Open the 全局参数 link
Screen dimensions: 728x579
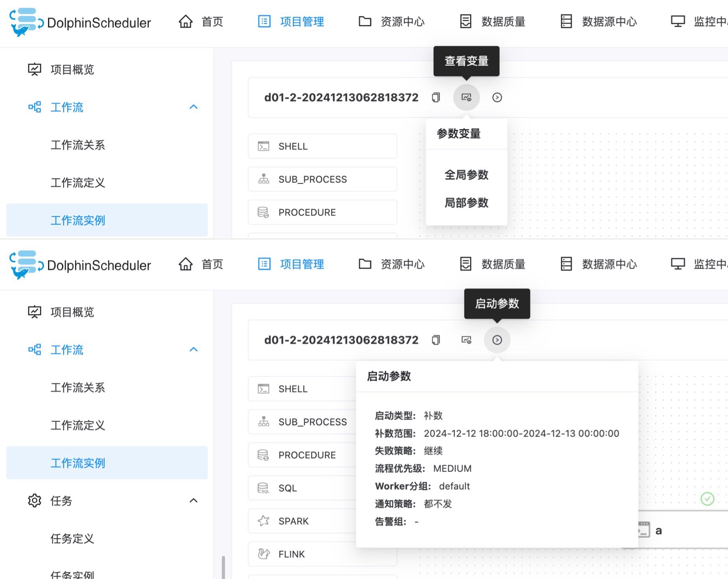coord(466,175)
